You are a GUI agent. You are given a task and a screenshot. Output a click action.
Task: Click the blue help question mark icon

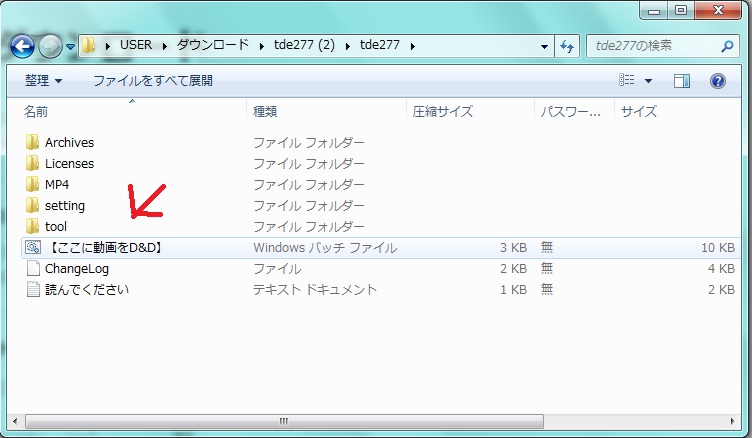(717, 81)
